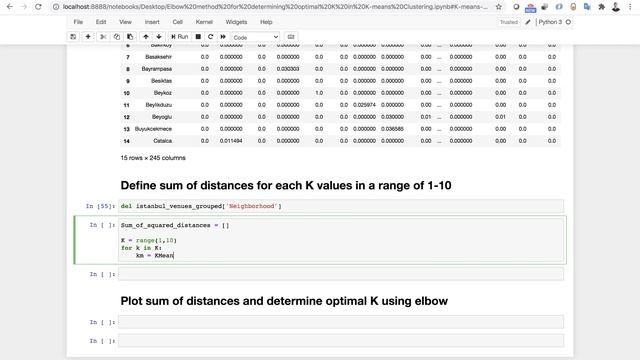The width and height of the screenshot is (640, 360).
Task: Click the 0.030303 value in Bayrampasa row
Action: click(288, 69)
